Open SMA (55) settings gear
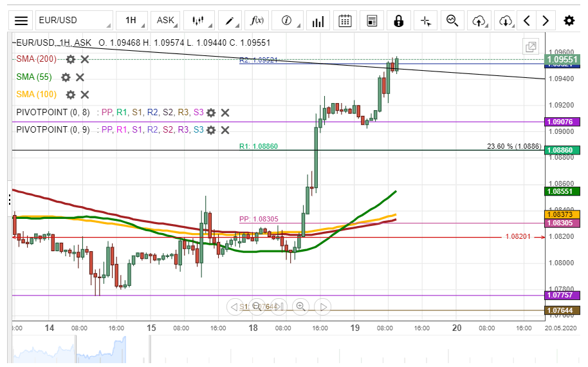 66,77
